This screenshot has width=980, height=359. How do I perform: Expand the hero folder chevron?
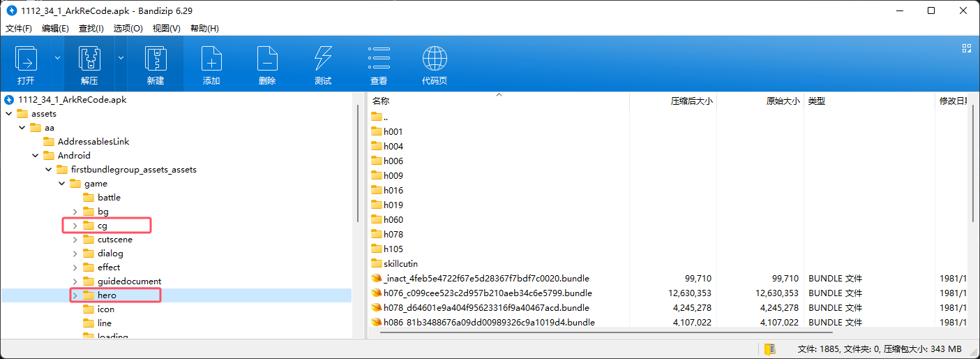click(x=75, y=295)
